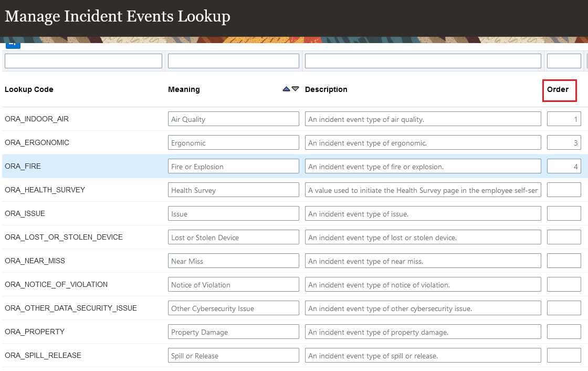588x371 pixels.
Task: Focus the Meaning filter field
Action: point(233,61)
